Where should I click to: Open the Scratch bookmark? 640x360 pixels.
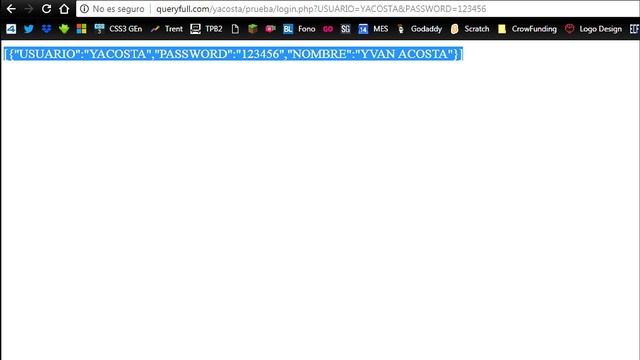click(x=469, y=29)
